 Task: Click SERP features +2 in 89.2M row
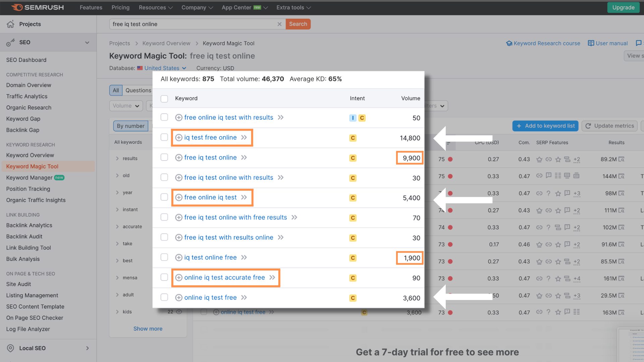pos(577,160)
